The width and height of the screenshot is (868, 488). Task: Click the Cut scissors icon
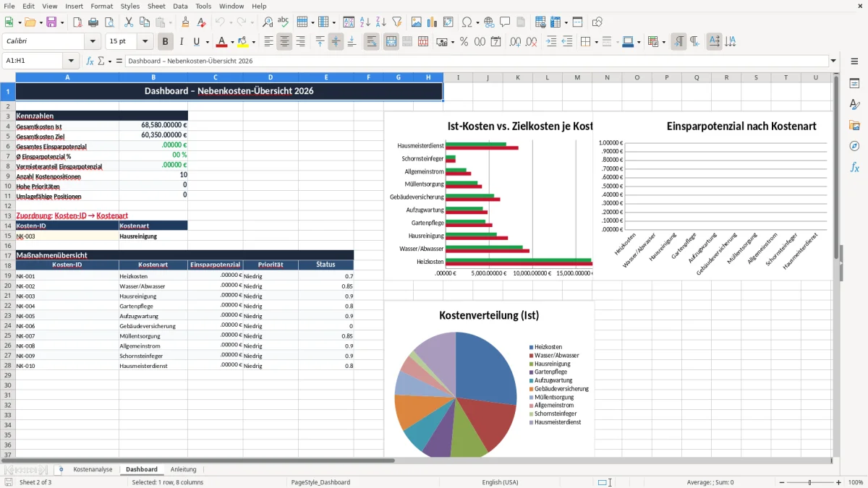click(x=129, y=22)
